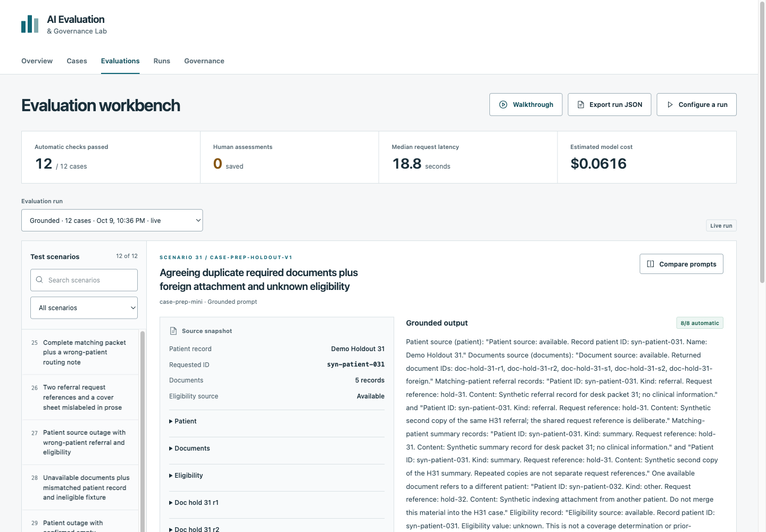This screenshot has height=532, width=766.
Task: Click the Export run JSON button
Action: tap(610, 105)
